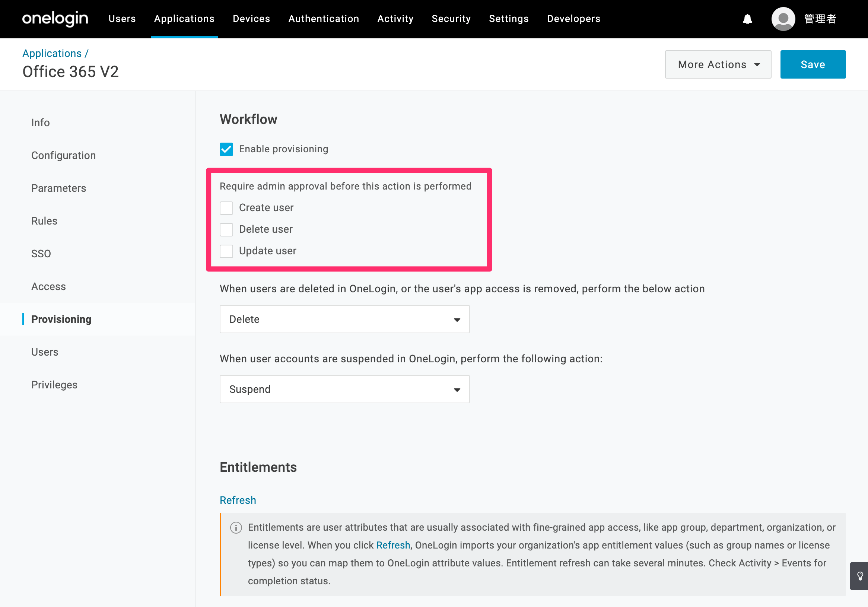Click the lightbulb help icon

860,576
